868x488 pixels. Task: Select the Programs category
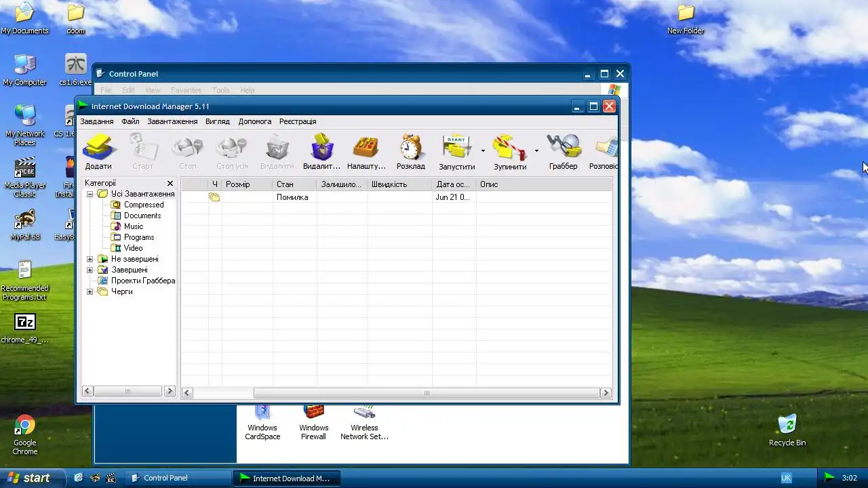[x=138, y=237]
